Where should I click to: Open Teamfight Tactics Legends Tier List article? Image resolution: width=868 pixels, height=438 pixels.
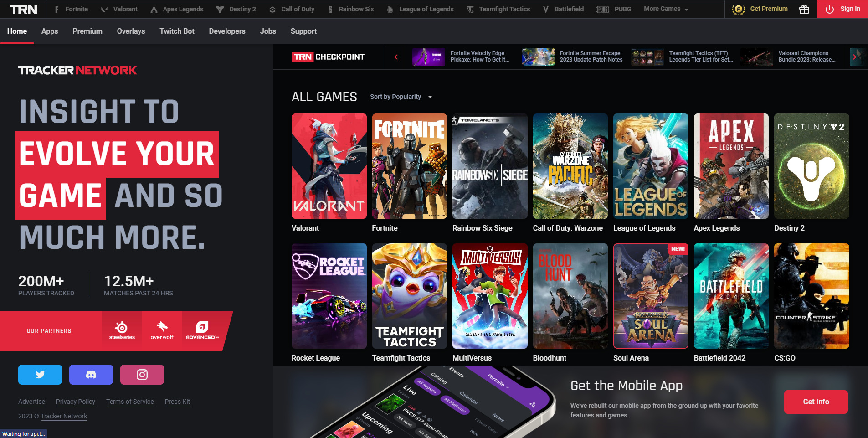point(683,57)
